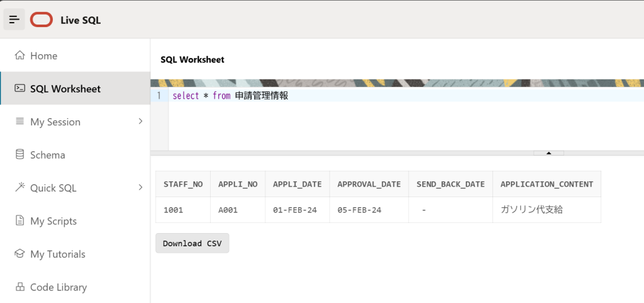Click the Oracle logo icon
The height and width of the screenshot is (303, 644).
(x=42, y=20)
